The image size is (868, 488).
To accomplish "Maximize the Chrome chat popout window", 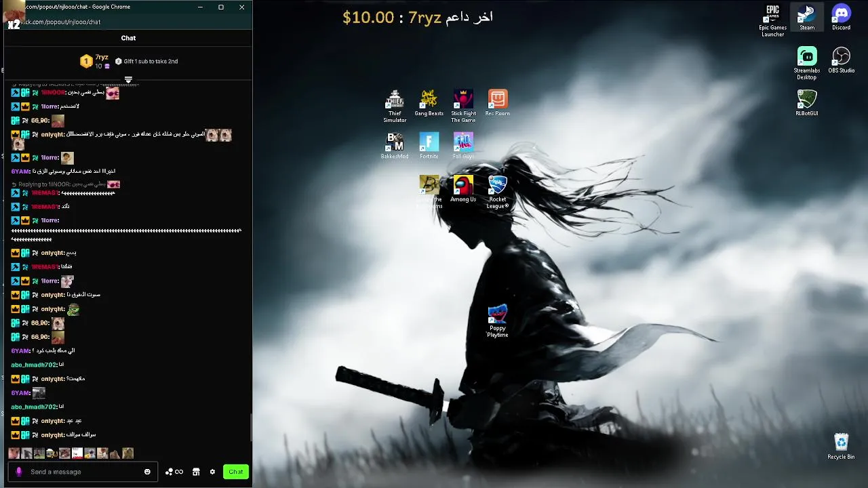I will tap(220, 7).
